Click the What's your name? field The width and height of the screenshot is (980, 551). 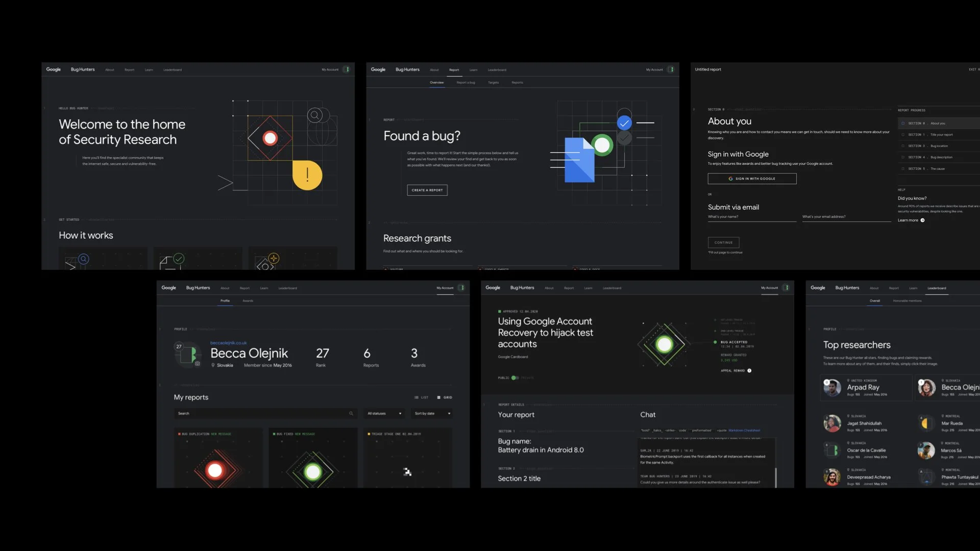tap(752, 217)
